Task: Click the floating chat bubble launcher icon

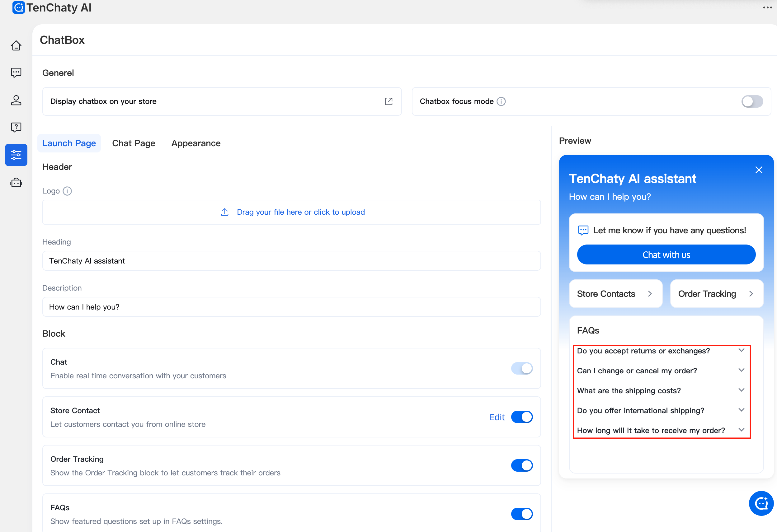Action: point(761,503)
